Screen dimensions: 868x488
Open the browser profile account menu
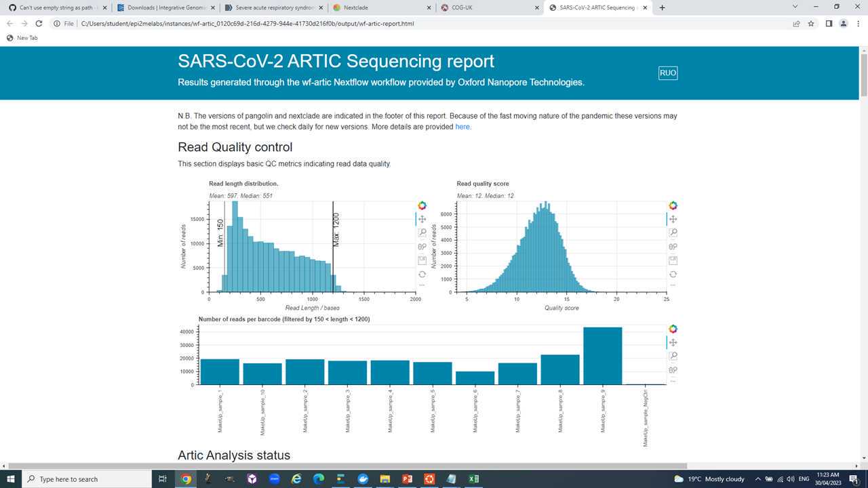click(x=843, y=24)
